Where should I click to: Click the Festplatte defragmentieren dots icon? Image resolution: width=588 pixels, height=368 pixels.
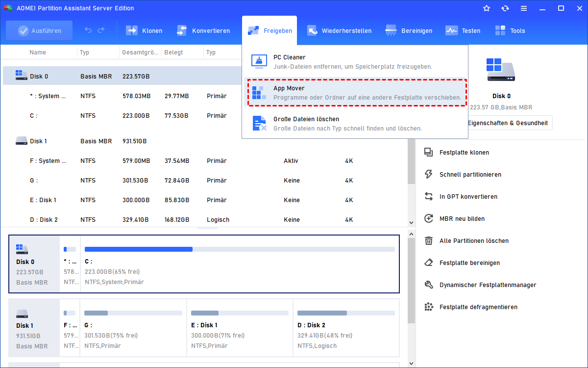click(x=429, y=307)
